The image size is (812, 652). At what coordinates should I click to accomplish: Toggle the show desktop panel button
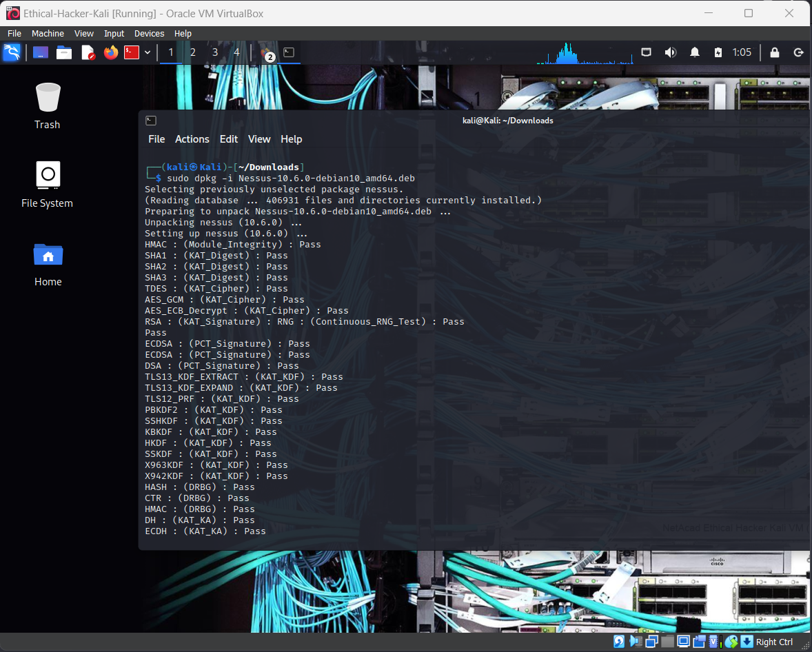[41, 52]
